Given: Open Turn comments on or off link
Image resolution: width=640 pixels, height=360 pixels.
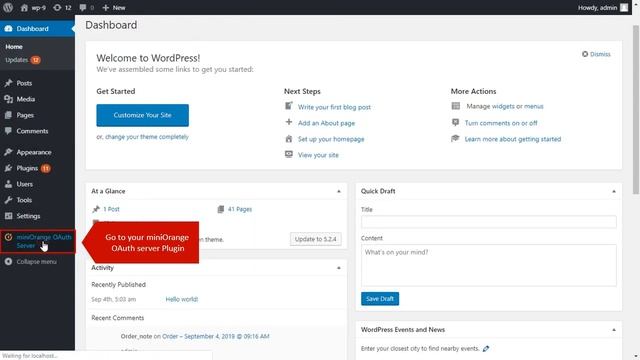Looking at the screenshot, I should (501, 123).
